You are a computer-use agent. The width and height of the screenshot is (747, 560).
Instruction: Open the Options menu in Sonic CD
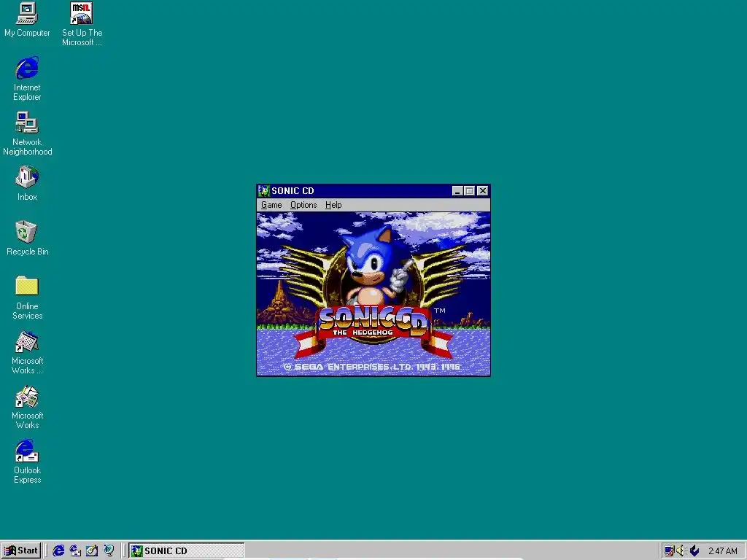coord(303,205)
